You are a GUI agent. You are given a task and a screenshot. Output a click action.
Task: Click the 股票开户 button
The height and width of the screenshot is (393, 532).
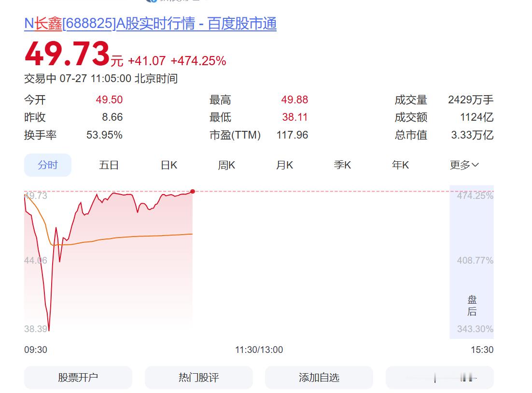point(78,378)
